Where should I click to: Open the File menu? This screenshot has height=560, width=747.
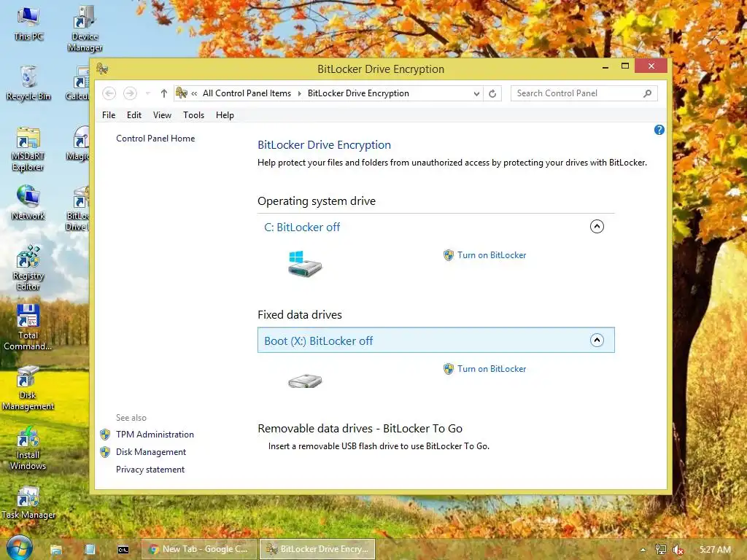coord(109,115)
